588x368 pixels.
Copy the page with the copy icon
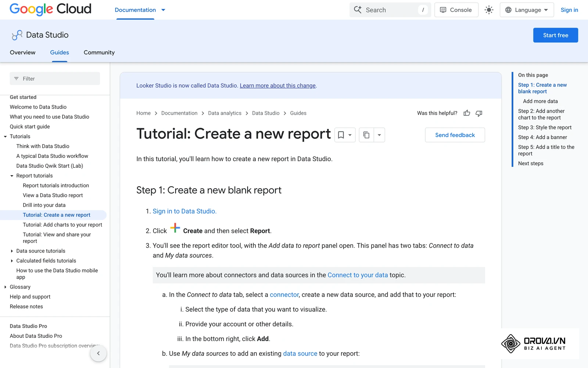coord(366,135)
